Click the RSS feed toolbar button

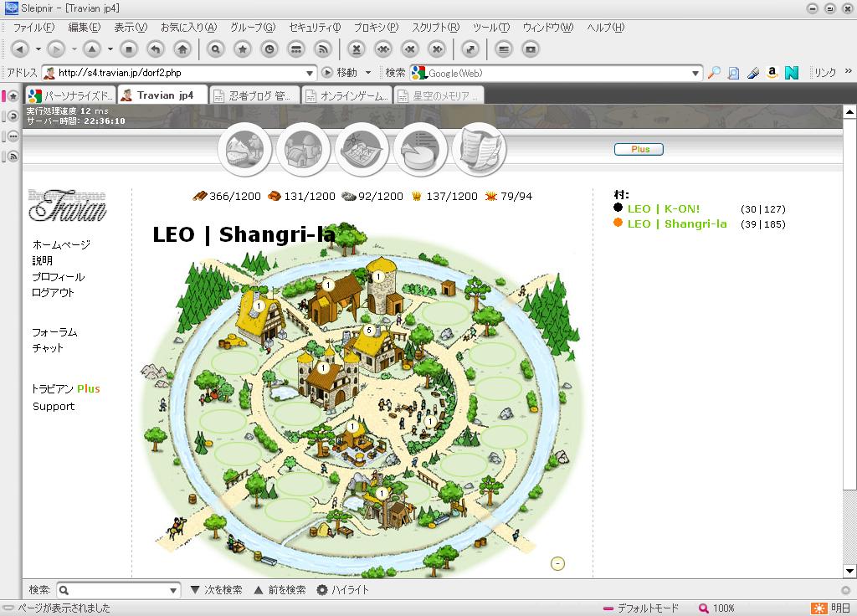[x=323, y=49]
